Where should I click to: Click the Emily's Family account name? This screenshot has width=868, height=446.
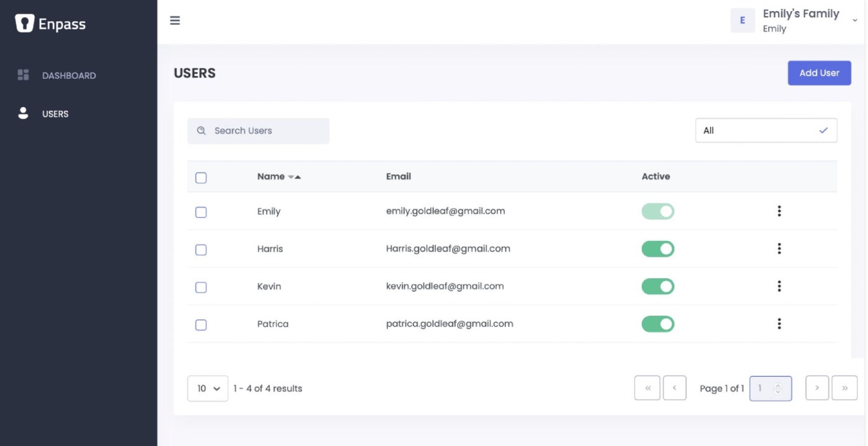pos(801,14)
